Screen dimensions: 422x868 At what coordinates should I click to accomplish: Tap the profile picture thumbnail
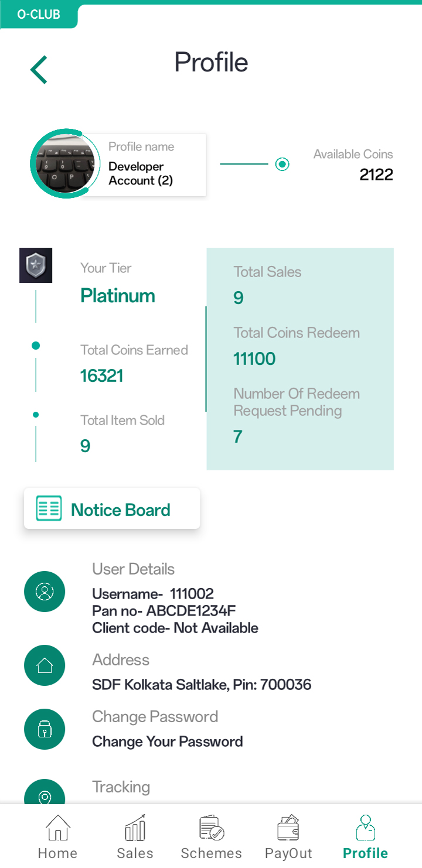pyautogui.click(x=63, y=164)
